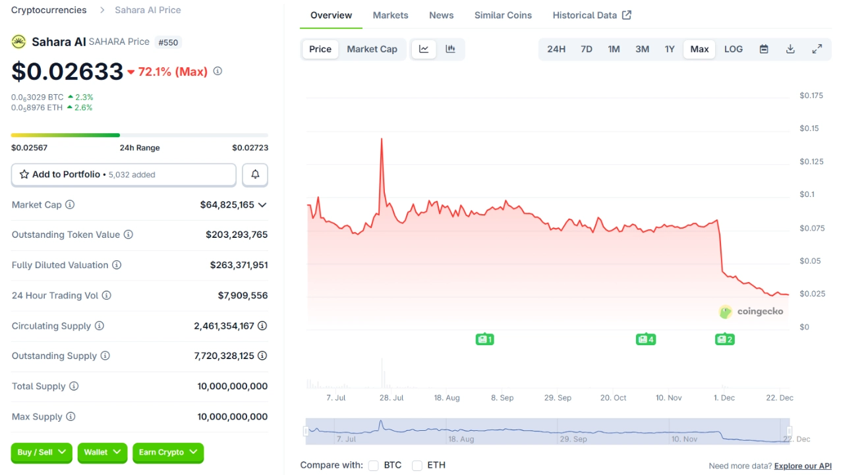Switch to the Markets tab
This screenshot has height=475, width=868.
click(x=390, y=14)
